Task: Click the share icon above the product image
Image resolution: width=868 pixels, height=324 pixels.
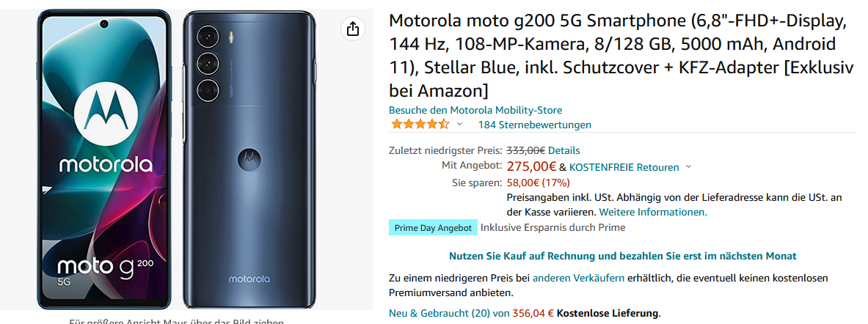Action: [353, 29]
